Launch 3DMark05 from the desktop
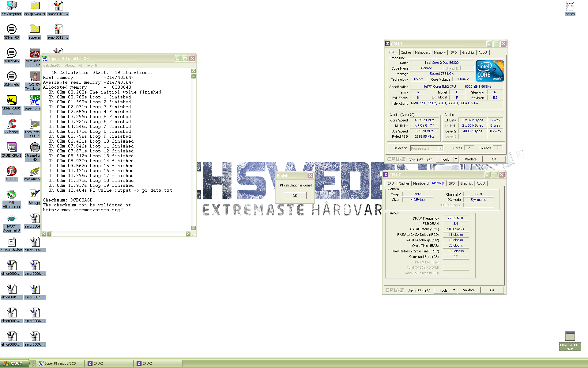This screenshot has width=588, height=368. click(11, 56)
